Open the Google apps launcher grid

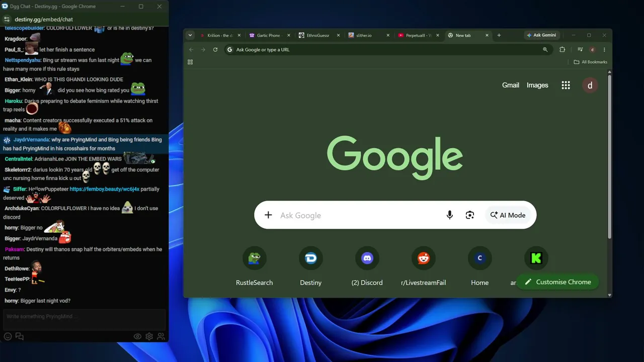(x=566, y=85)
